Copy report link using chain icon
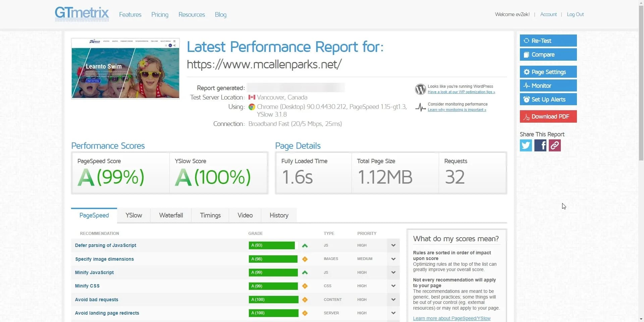Image resolution: width=644 pixels, height=322 pixels. 554,145
